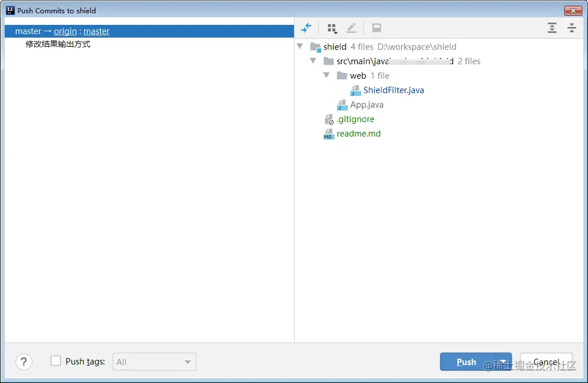Click the Expand All tree icon
Screen dimensions: 588x383
click(552, 28)
